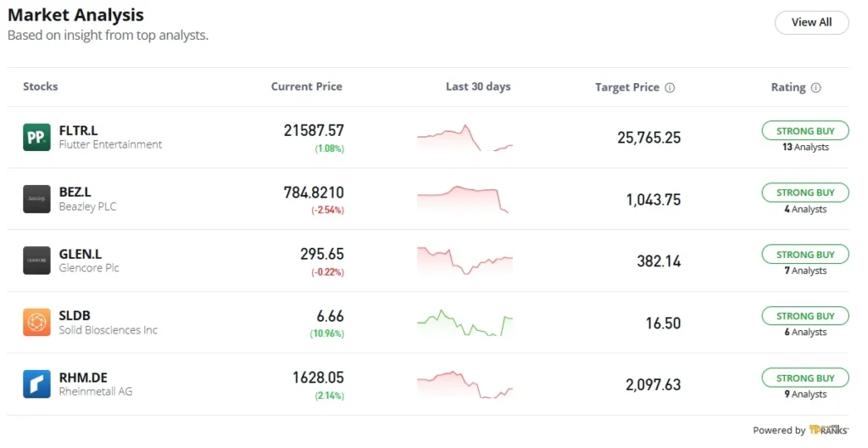Viewport: 868px width, 448px height.
Task: Show the Target Price info icon
Action: point(670,87)
